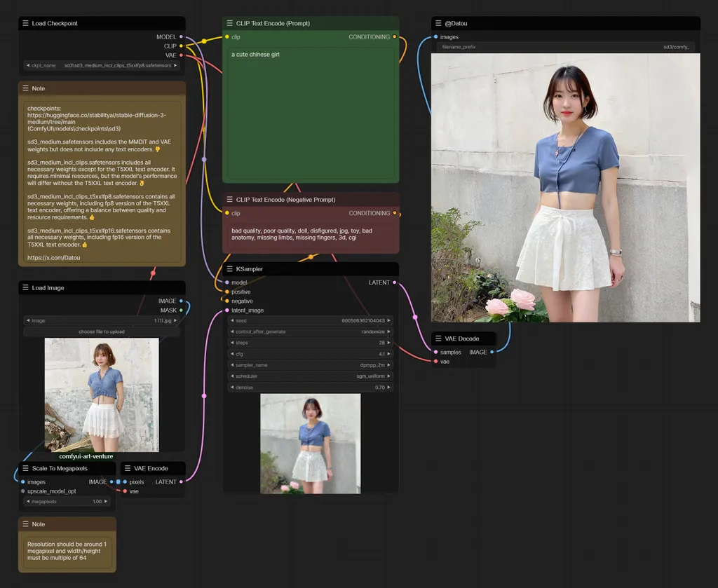This screenshot has width=718, height=588.
Task: Open the ckpt_name checkpoint selector
Action: (x=102, y=65)
